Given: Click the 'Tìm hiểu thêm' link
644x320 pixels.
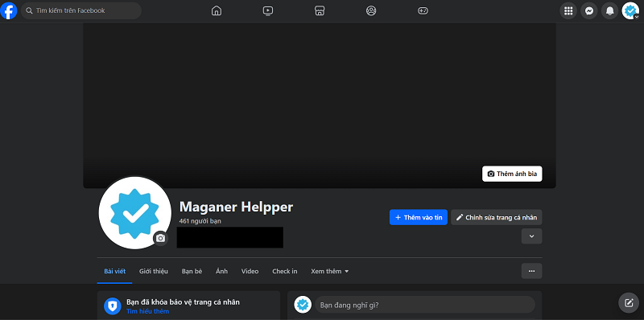Looking at the screenshot, I should coord(147,311).
